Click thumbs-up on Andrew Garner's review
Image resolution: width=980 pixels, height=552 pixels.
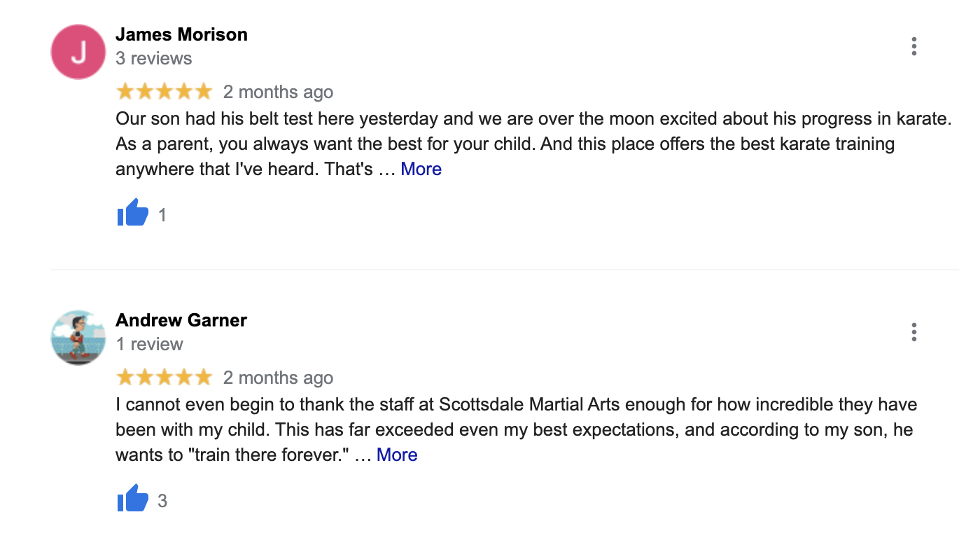(133, 499)
